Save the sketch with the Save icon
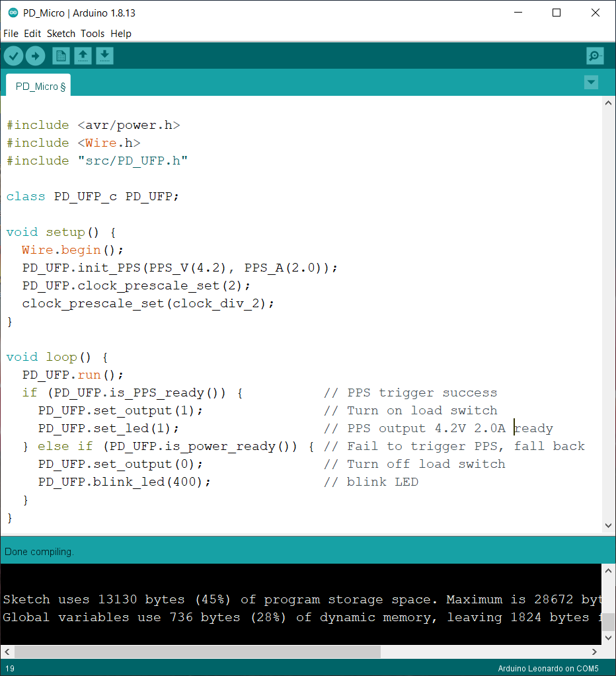616x676 pixels. (104, 56)
